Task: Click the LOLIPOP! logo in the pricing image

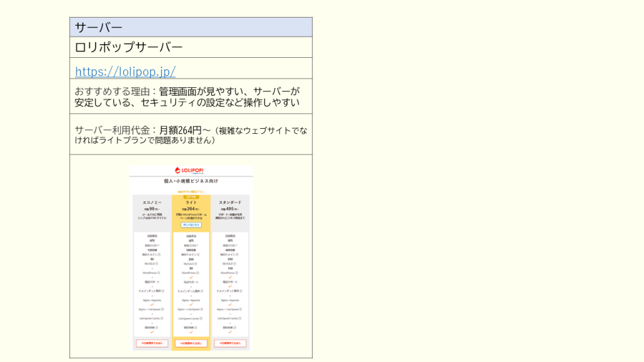Action: point(191,170)
